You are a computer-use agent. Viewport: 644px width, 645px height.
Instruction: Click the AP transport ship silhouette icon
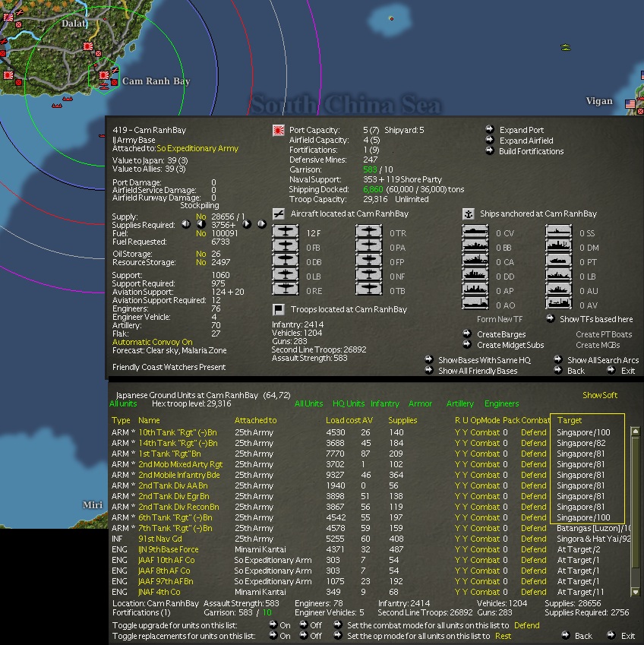pos(475,290)
